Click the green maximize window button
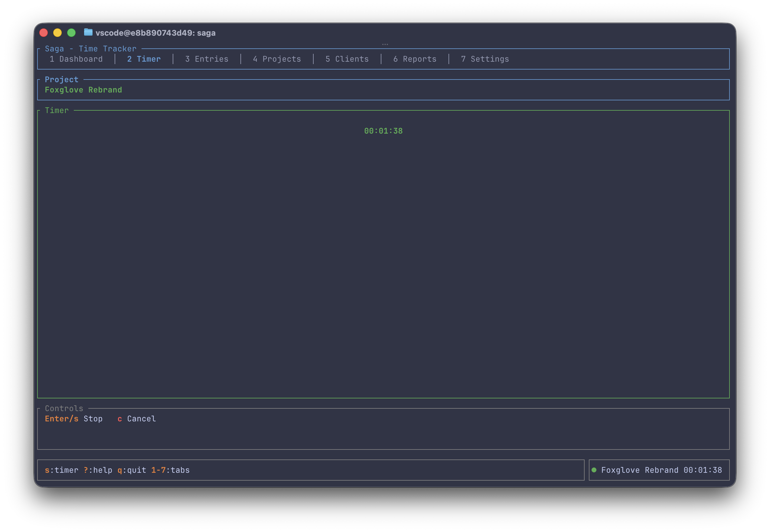770x532 pixels. coord(71,33)
